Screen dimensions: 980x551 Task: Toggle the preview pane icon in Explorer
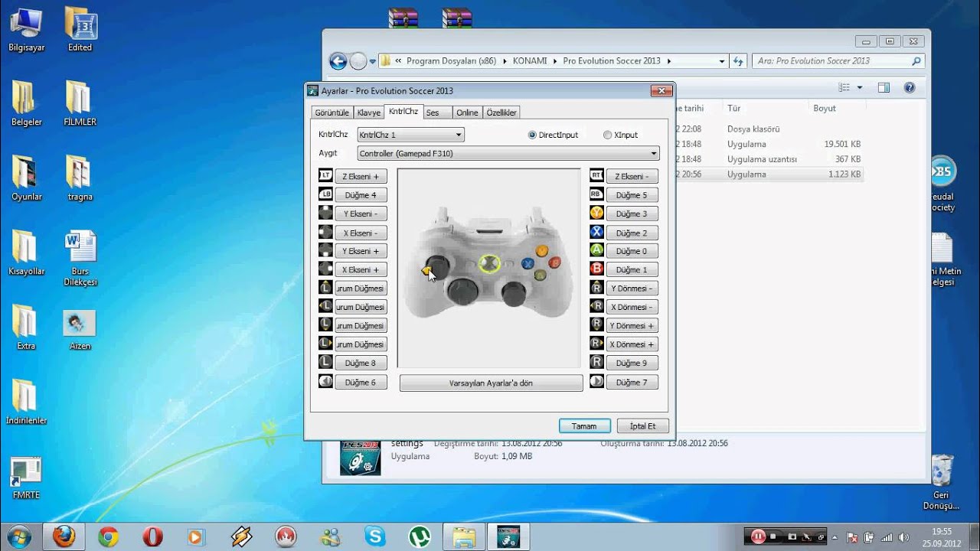884,88
